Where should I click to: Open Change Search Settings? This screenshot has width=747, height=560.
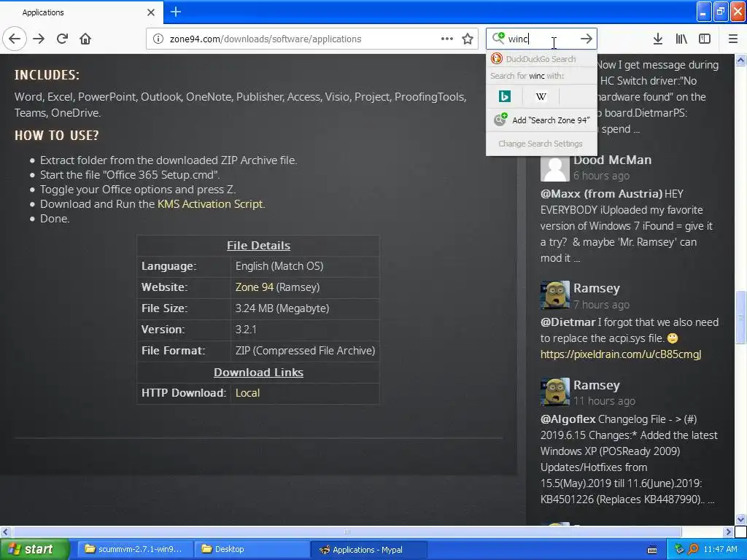[541, 144]
